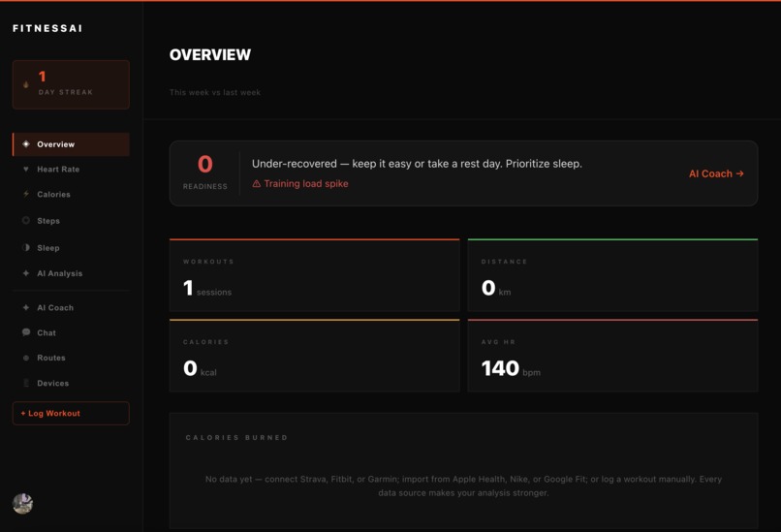Click the Routes globe icon
Screen dimensions: 781x532
[26, 358]
